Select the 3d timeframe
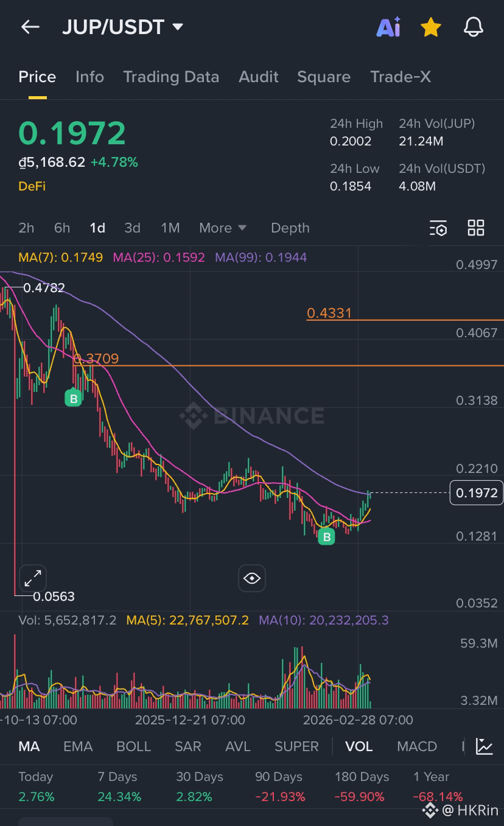This screenshot has width=504, height=826. [132, 228]
